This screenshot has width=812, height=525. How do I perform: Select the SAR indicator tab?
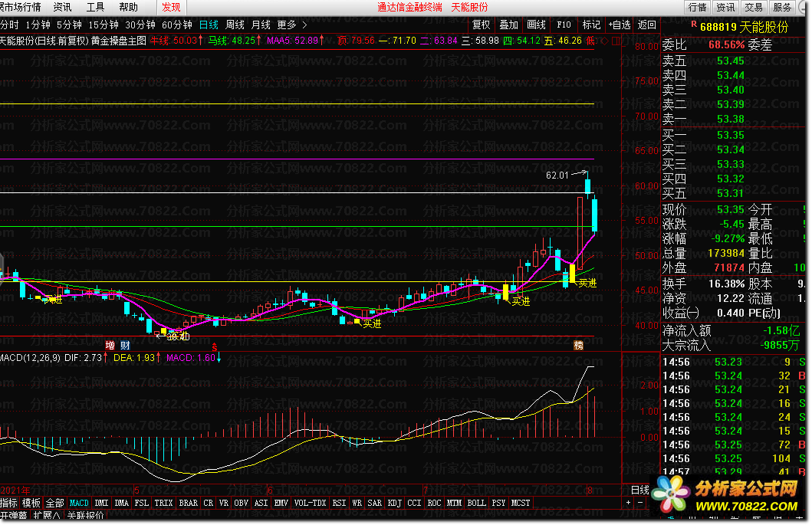[x=374, y=503]
